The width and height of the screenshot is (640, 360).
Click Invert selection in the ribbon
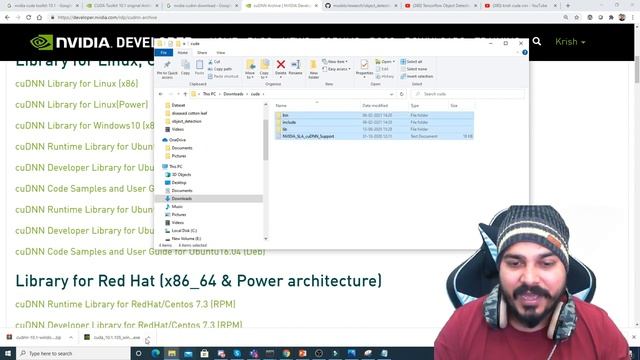click(x=417, y=76)
